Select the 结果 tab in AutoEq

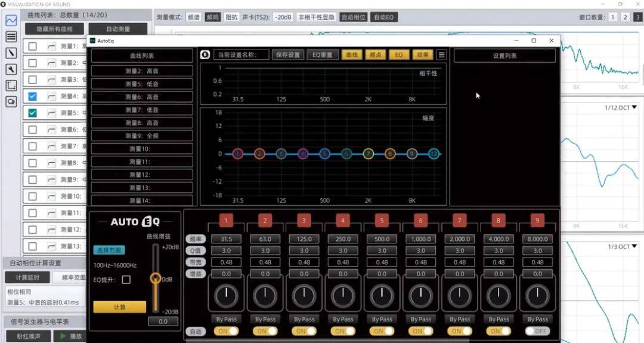pyautogui.click(x=423, y=55)
